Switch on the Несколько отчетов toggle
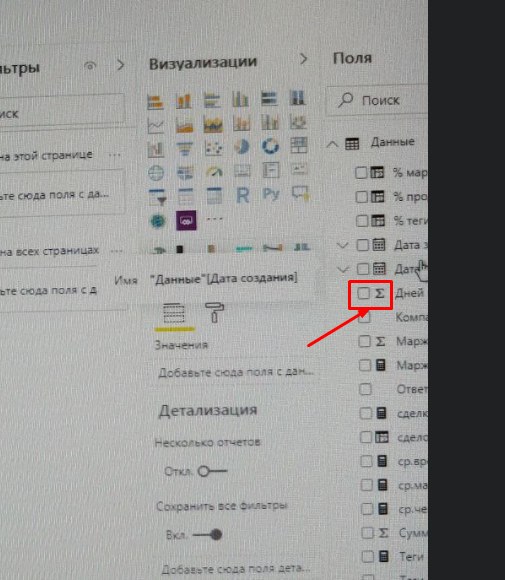This screenshot has height=580, width=505. pos(212,471)
